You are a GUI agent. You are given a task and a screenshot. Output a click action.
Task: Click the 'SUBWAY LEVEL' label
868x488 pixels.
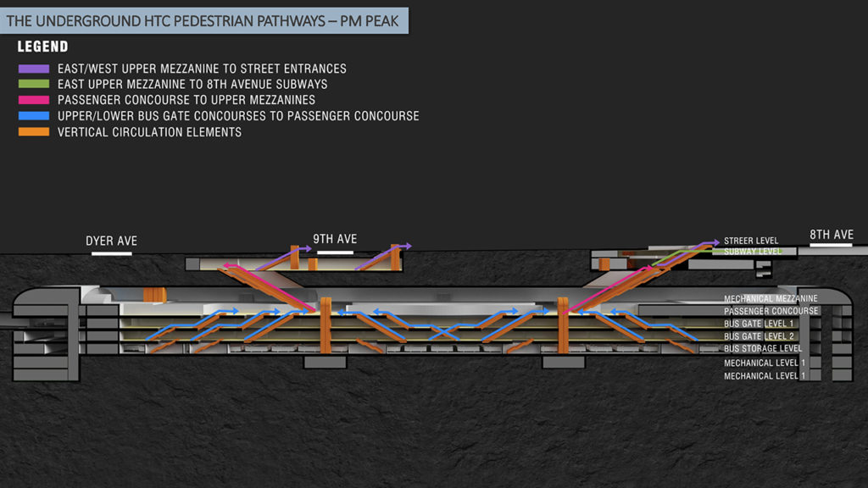(x=753, y=252)
